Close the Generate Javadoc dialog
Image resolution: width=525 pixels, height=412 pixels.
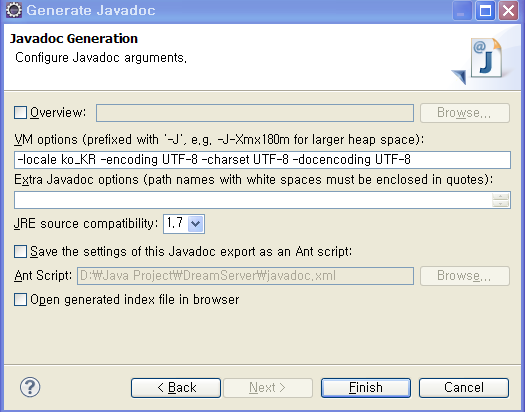tap(508, 11)
